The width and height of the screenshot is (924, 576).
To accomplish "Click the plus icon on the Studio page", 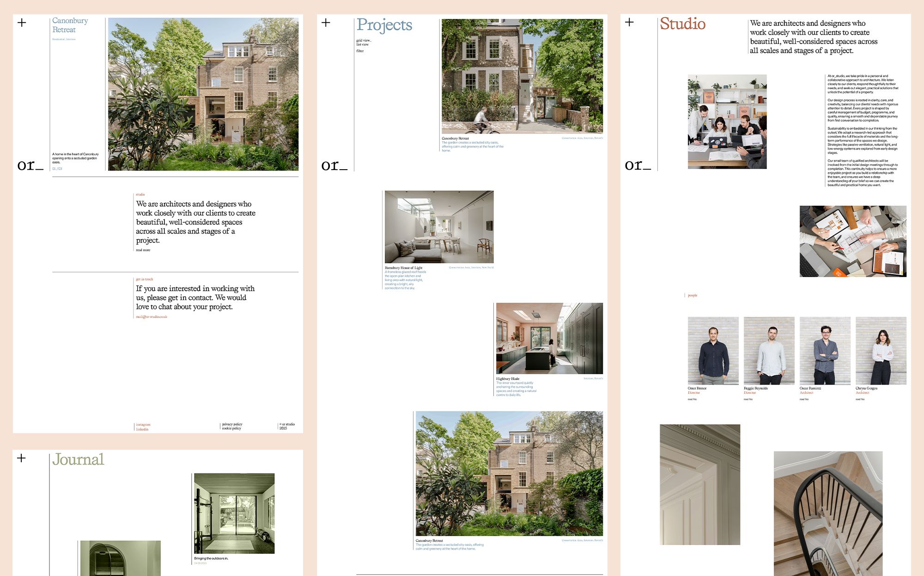I will [x=629, y=22].
